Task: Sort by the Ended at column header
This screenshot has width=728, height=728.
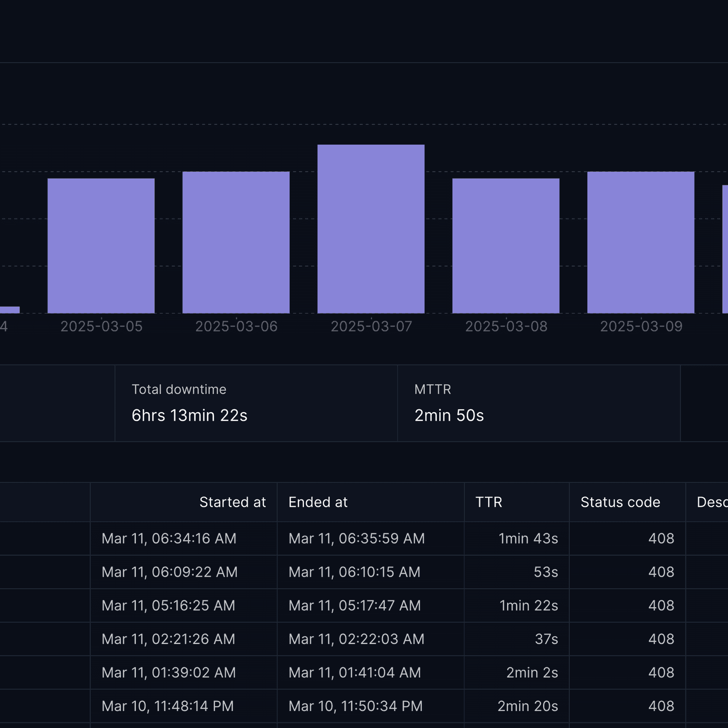Action: coord(318,502)
